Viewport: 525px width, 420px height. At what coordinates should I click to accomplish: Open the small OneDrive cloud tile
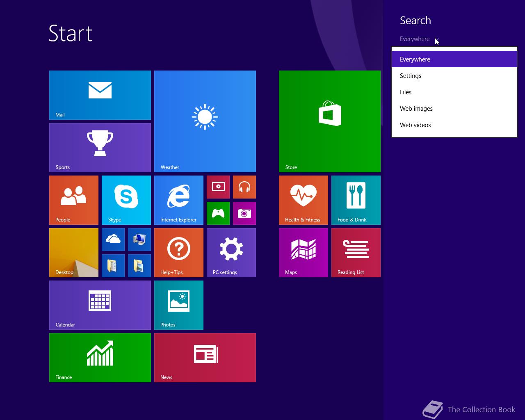pyautogui.click(x=113, y=240)
